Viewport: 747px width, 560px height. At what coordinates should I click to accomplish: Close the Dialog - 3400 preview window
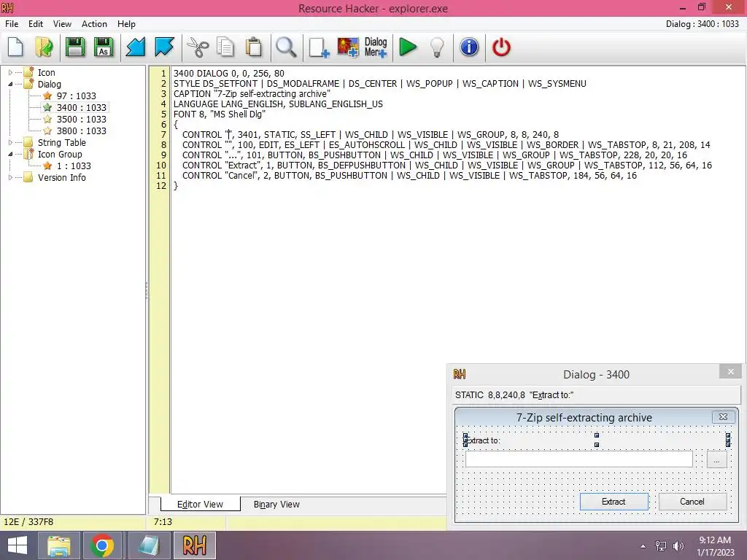point(731,371)
